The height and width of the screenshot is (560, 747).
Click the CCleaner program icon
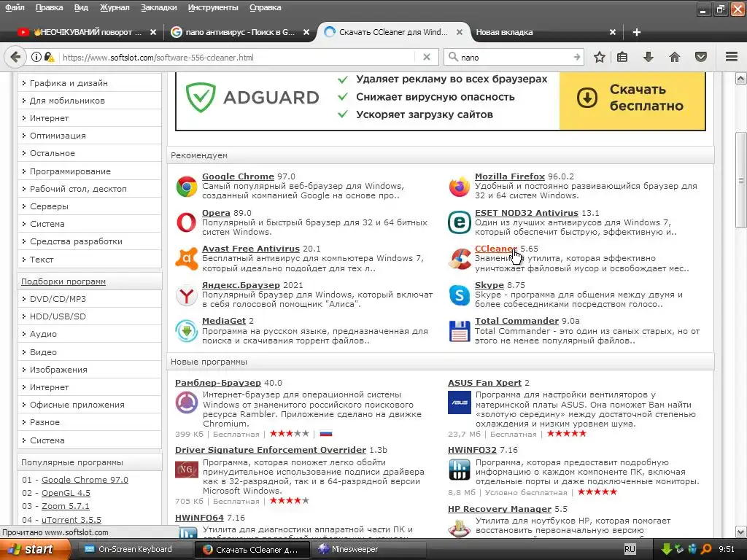click(460, 259)
